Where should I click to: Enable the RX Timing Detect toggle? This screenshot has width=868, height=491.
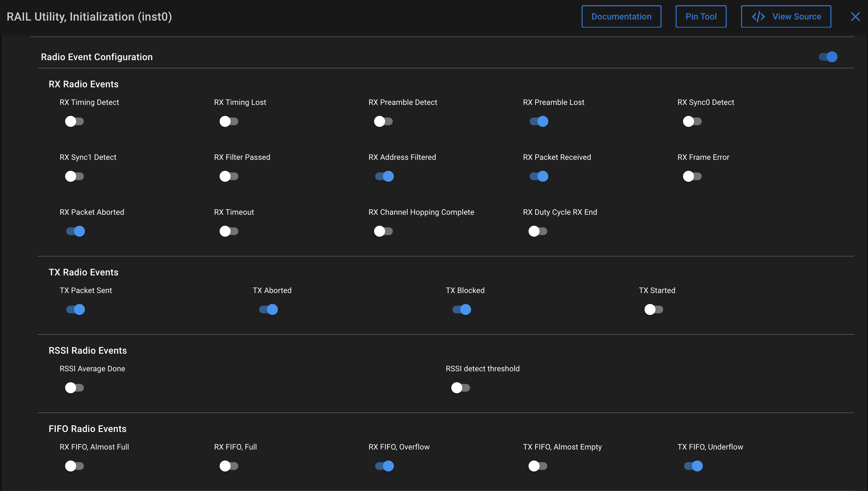(x=74, y=121)
